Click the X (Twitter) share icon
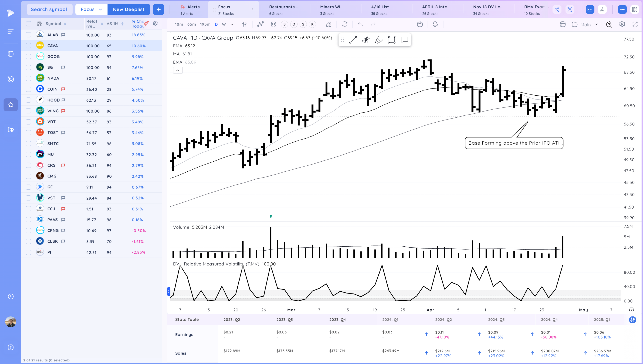Screen dimensions: 643x364 pos(570,9)
